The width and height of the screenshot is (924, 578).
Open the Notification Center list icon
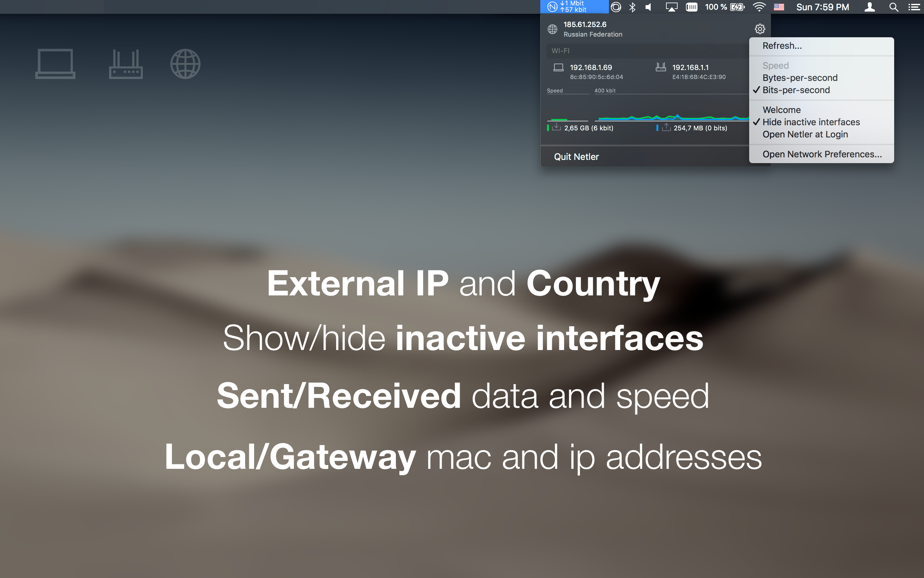coord(914,7)
